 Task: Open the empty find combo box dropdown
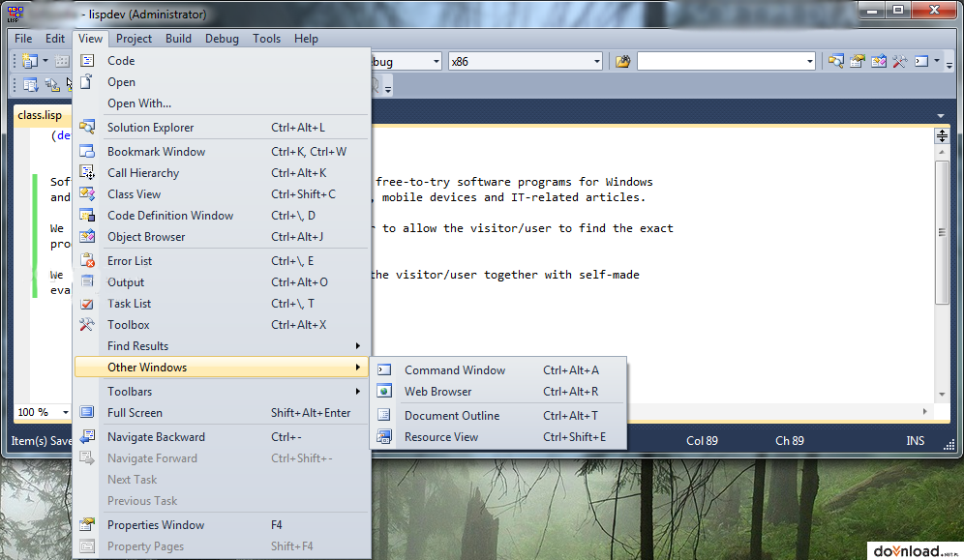[810, 61]
